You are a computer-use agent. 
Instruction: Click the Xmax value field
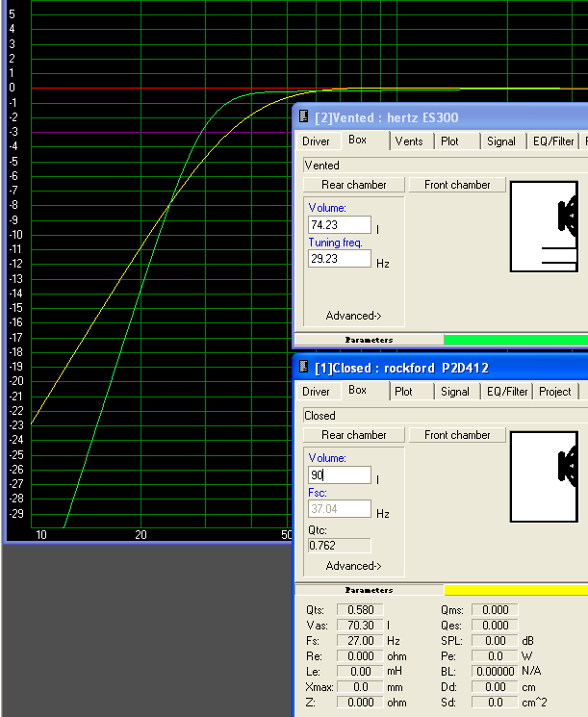point(360,687)
